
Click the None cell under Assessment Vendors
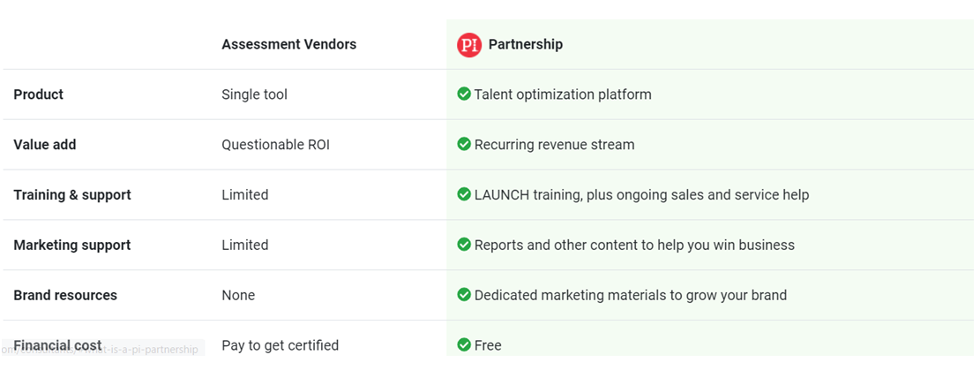tap(238, 295)
